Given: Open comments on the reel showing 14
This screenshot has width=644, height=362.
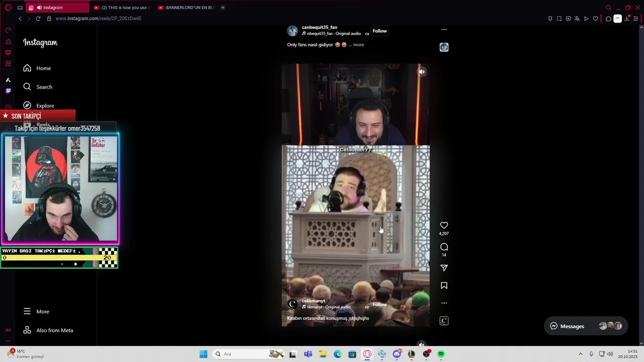Looking at the screenshot, I should tap(444, 247).
